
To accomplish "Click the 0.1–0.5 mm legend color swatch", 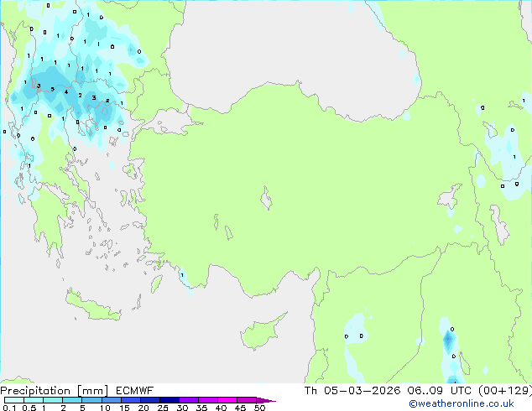I will [14, 400].
